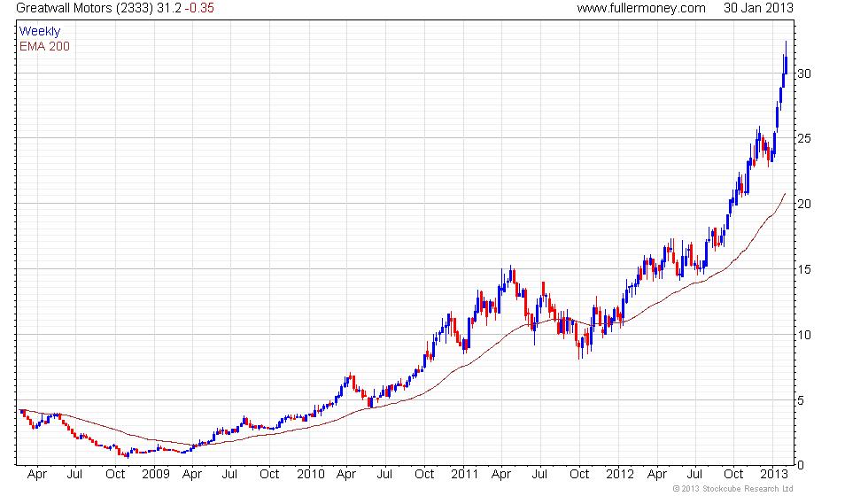Click the EMA 200 legend label
Image resolution: width=868 pixels, height=496 pixels.
pyautogui.click(x=44, y=46)
